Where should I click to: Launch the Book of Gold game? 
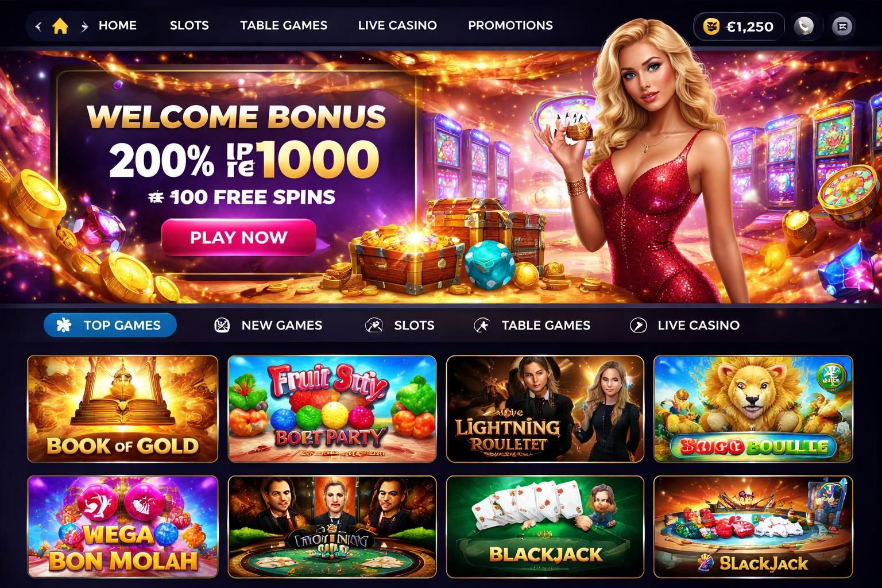pos(123,409)
